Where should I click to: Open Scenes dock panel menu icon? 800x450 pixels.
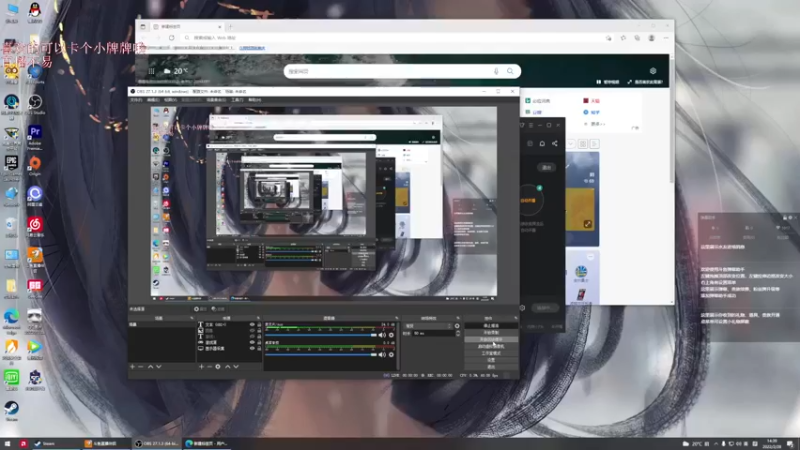[x=192, y=318]
